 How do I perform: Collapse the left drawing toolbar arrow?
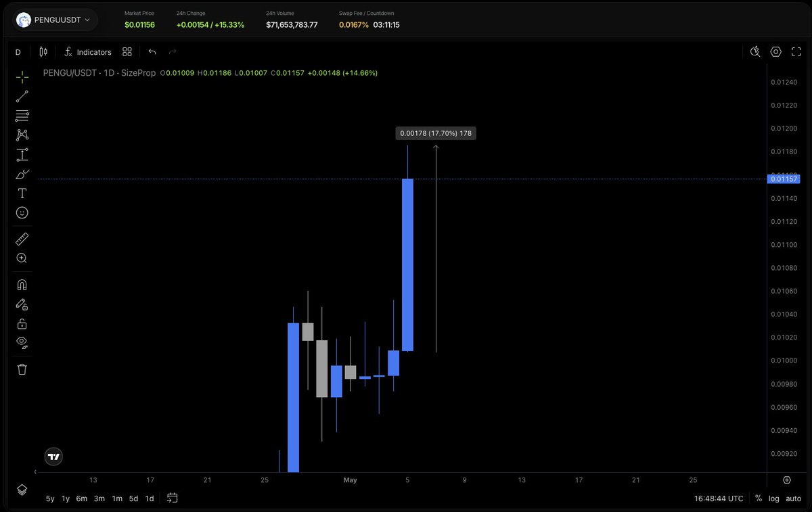click(36, 471)
